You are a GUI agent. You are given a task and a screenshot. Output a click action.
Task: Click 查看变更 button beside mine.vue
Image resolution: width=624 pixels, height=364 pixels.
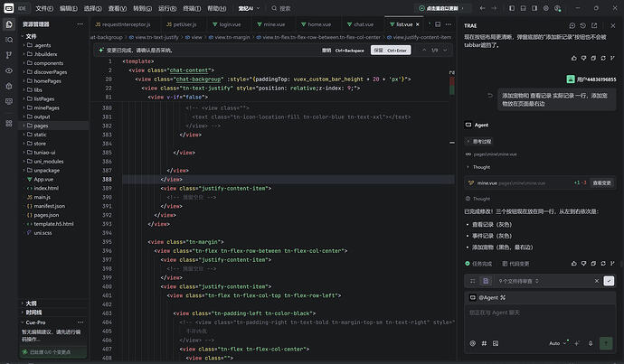[601, 182]
